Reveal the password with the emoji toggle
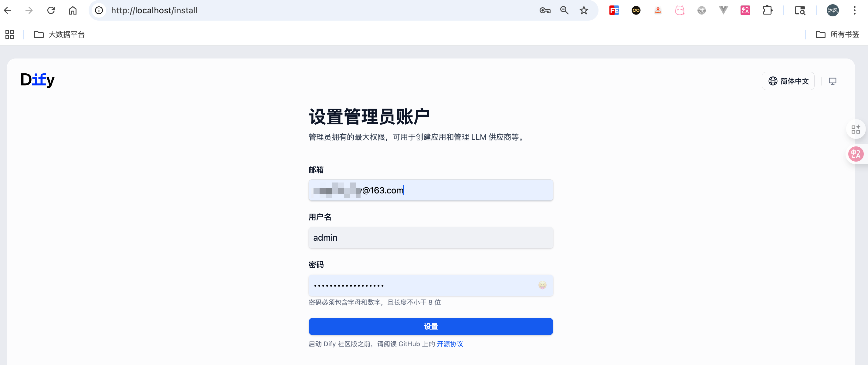 tap(542, 285)
